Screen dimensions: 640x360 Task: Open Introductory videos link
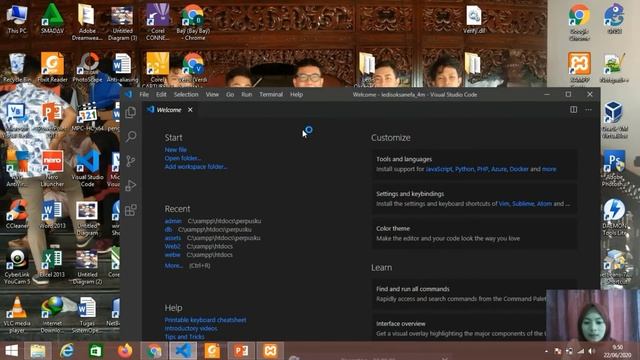click(191, 328)
